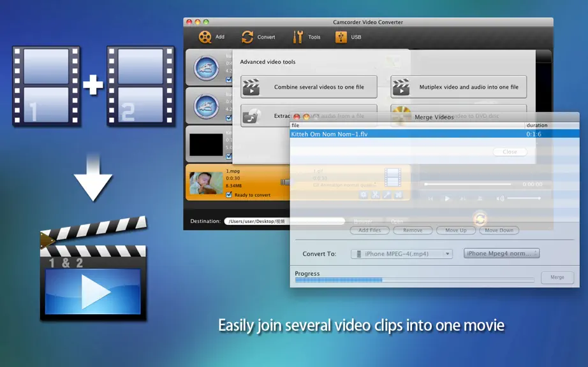
Task: Click the Convert arrows icon
Action: [x=247, y=37]
